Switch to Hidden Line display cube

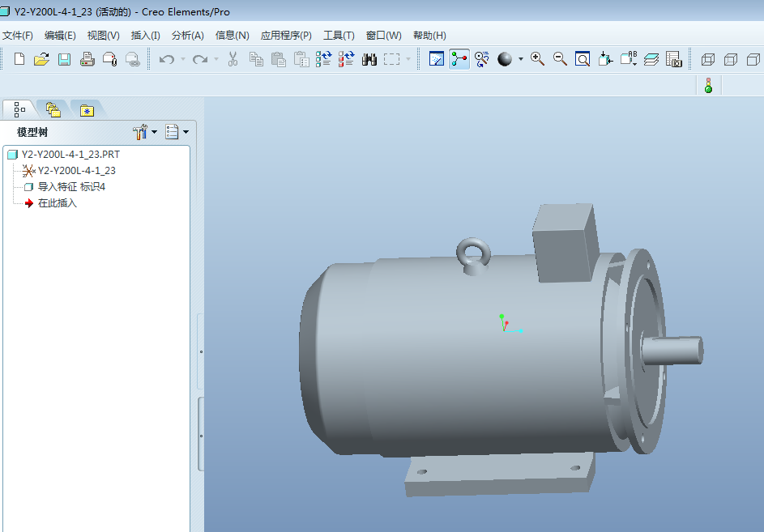(731, 59)
